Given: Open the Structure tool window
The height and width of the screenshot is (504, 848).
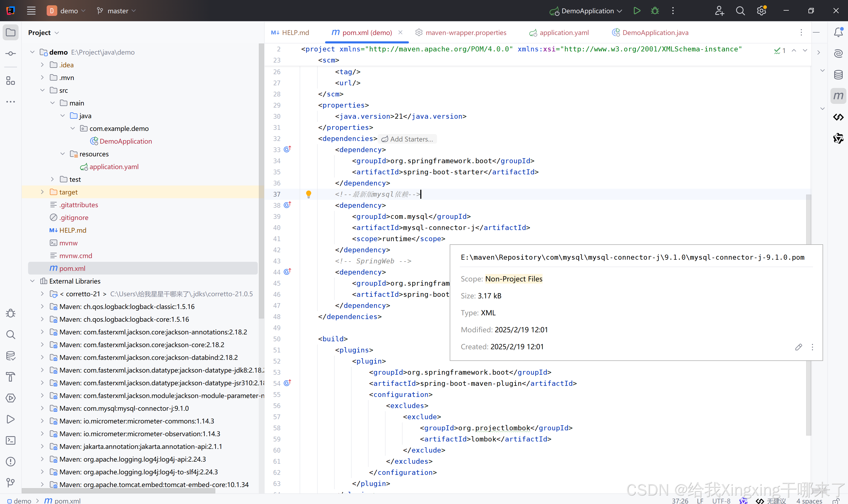Looking at the screenshot, I should (x=11, y=81).
